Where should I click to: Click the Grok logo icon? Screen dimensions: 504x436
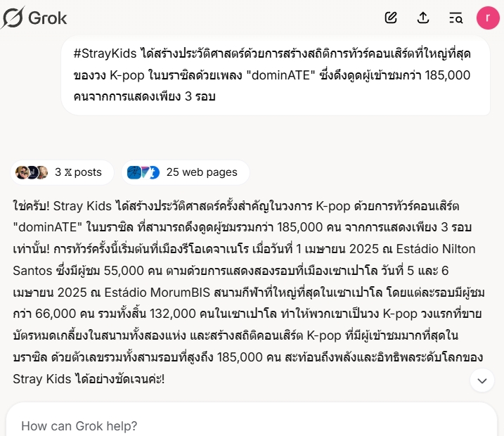pos(13,18)
